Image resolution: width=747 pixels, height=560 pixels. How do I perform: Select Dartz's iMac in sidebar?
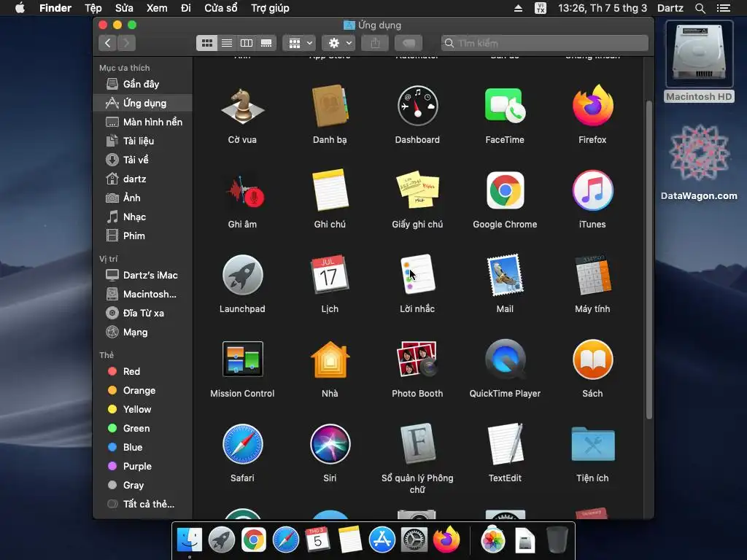[143, 275]
